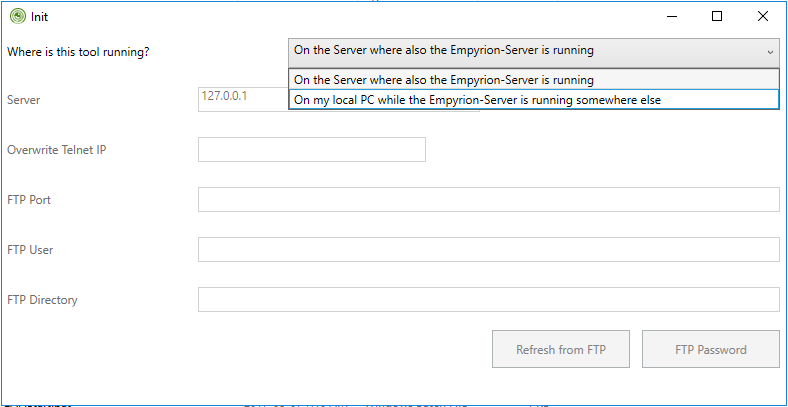Click into the FTP Port input field
Image resolution: width=788 pixels, height=407 pixels.
tap(488, 200)
